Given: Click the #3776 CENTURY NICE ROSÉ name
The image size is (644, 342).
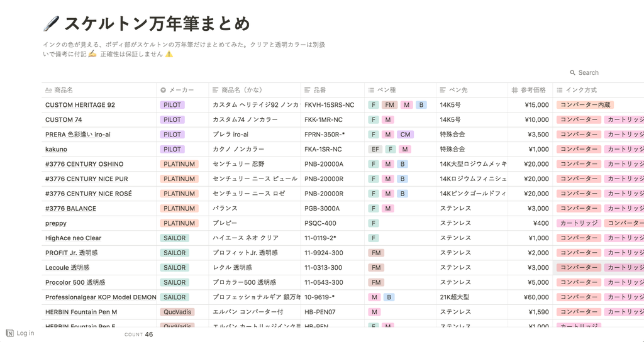Looking at the screenshot, I should click(x=89, y=194).
